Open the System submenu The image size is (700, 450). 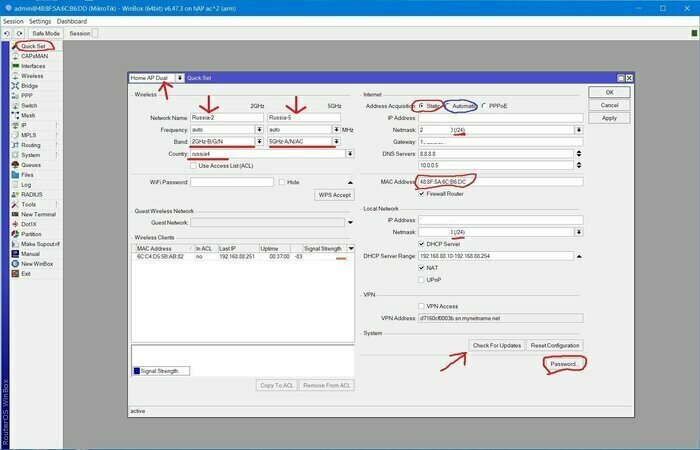[30, 155]
